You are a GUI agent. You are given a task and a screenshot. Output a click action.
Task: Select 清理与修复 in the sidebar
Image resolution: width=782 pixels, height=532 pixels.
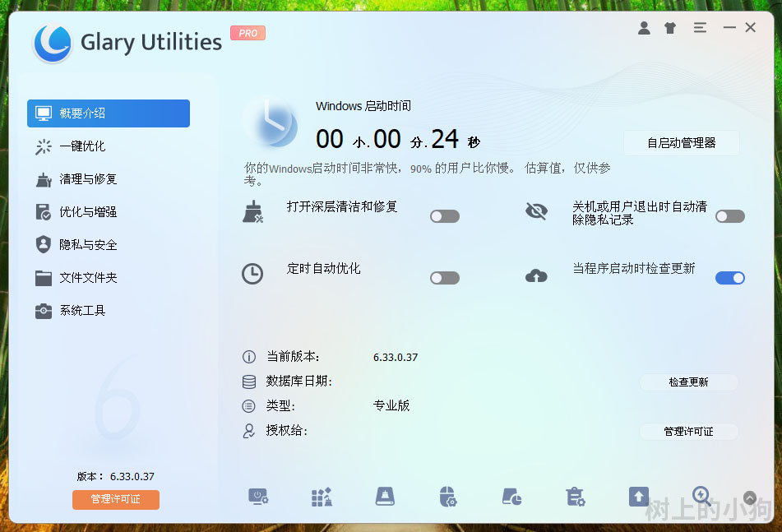[88, 179]
